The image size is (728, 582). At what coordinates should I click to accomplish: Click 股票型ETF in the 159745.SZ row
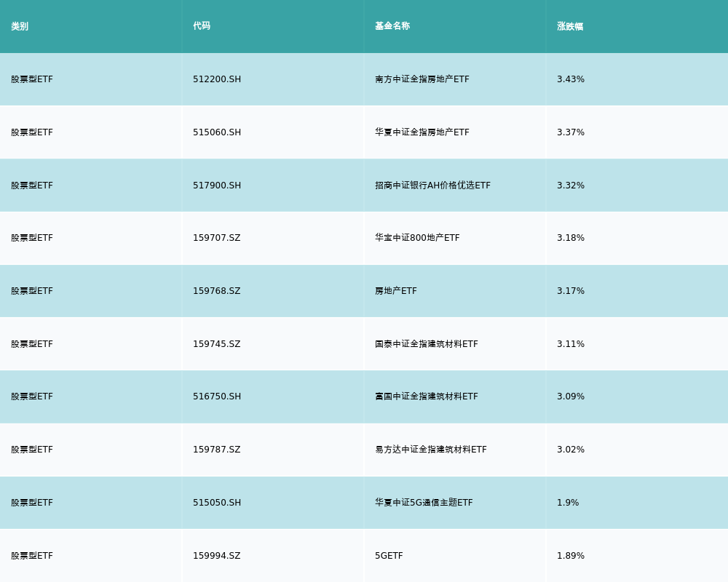[x=32, y=344]
